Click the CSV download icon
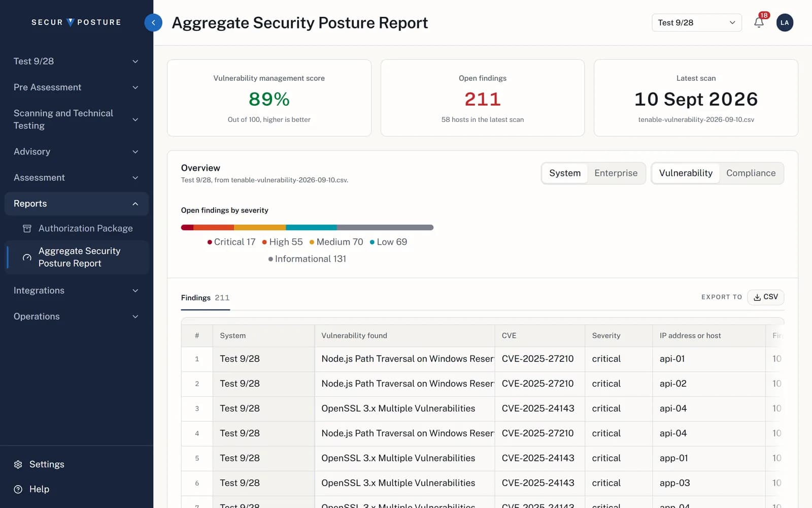The width and height of the screenshot is (812, 508). tap(757, 297)
